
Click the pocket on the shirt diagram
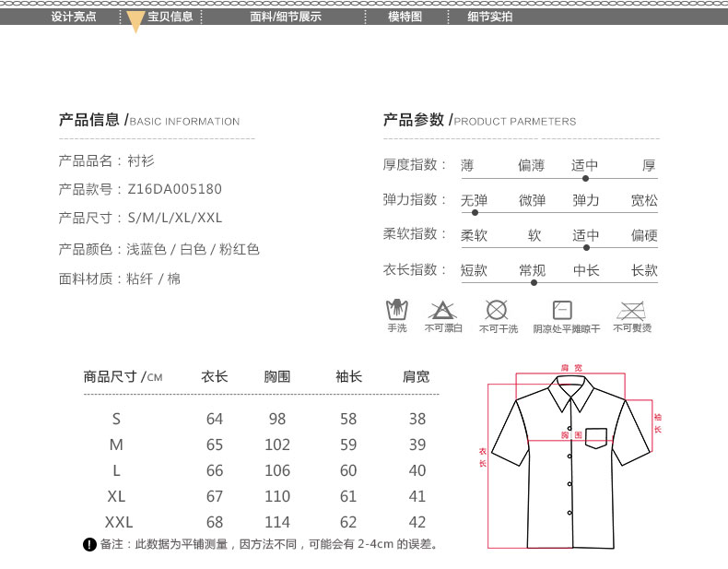click(x=596, y=437)
